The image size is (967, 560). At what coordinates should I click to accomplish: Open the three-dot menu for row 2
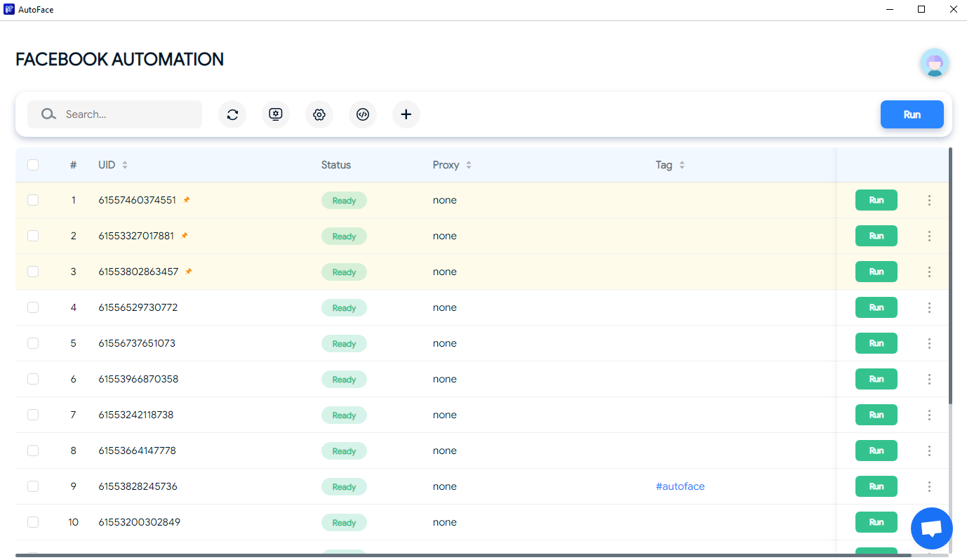click(x=930, y=236)
